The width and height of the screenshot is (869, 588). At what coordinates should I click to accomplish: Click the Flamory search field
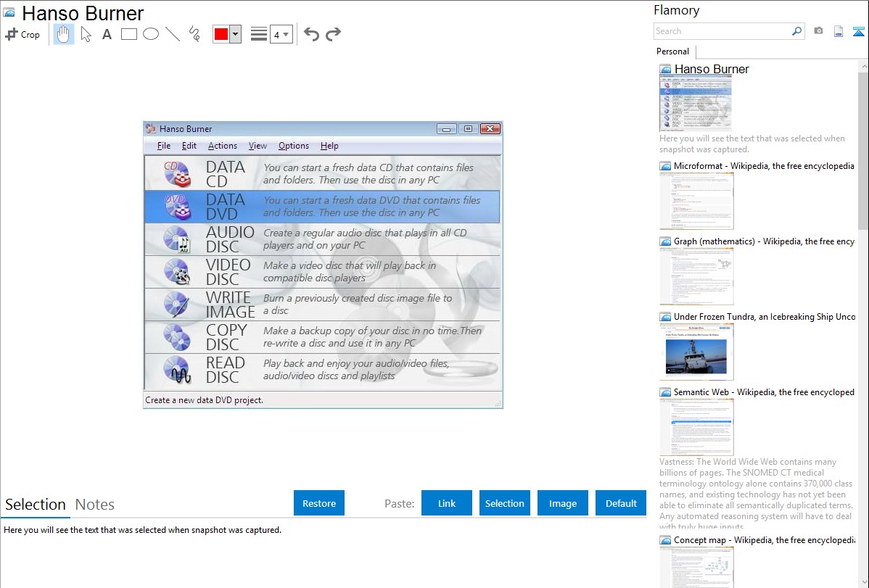[x=722, y=31]
